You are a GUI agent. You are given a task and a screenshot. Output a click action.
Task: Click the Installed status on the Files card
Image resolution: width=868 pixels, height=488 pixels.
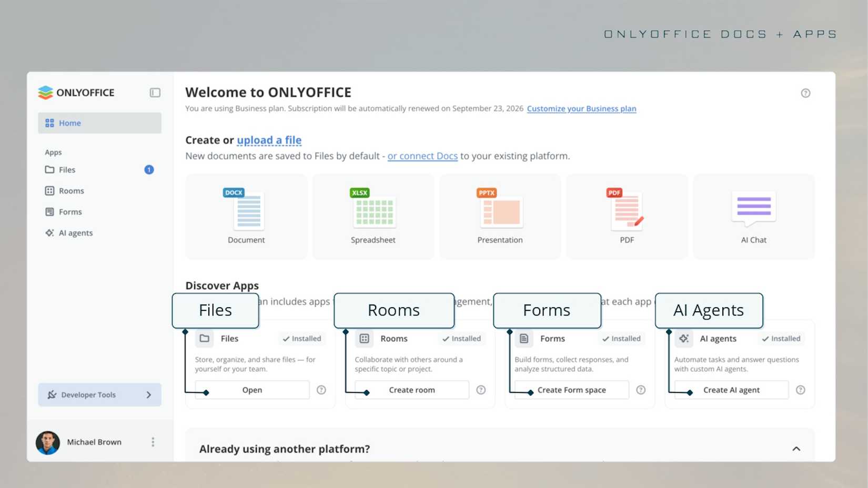(x=302, y=339)
